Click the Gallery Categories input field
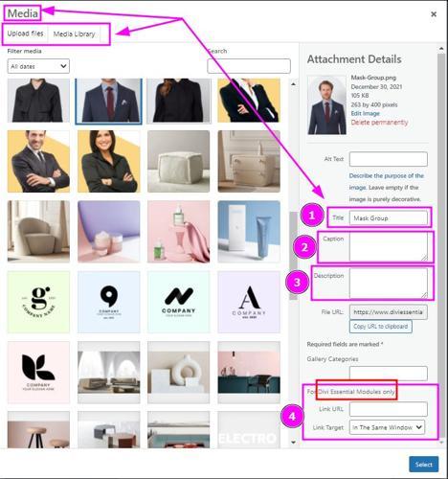 pos(389,373)
